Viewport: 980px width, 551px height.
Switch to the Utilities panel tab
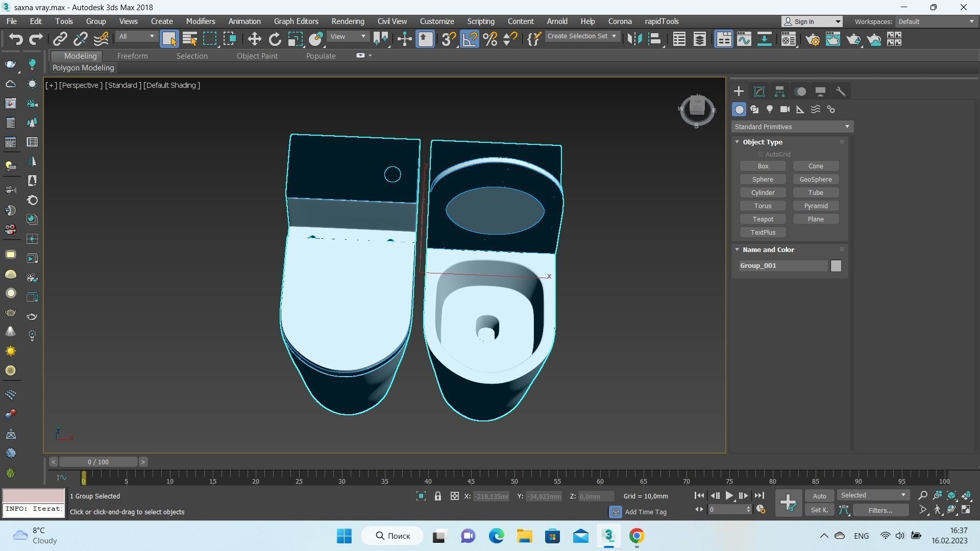[841, 92]
